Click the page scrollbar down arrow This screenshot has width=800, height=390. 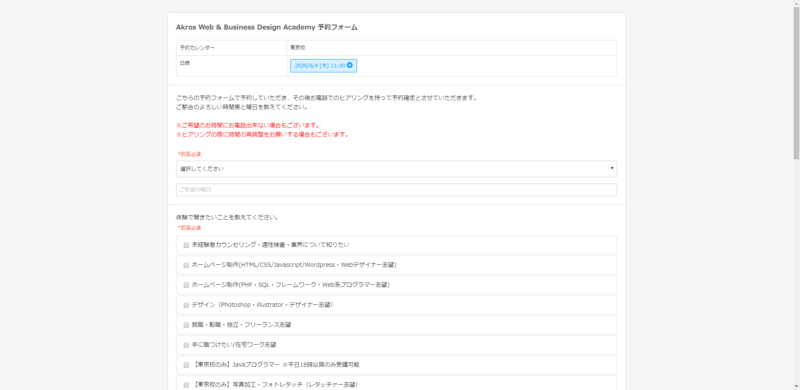click(x=796, y=386)
